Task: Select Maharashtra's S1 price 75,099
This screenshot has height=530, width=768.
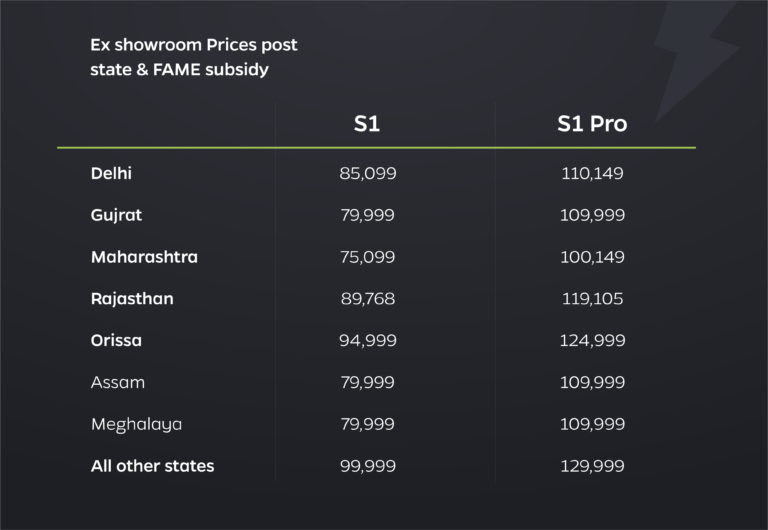Action: coord(368,257)
